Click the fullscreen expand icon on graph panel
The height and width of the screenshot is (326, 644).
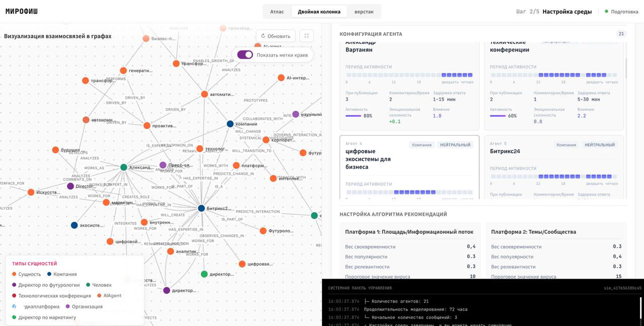tap(306, 36)
